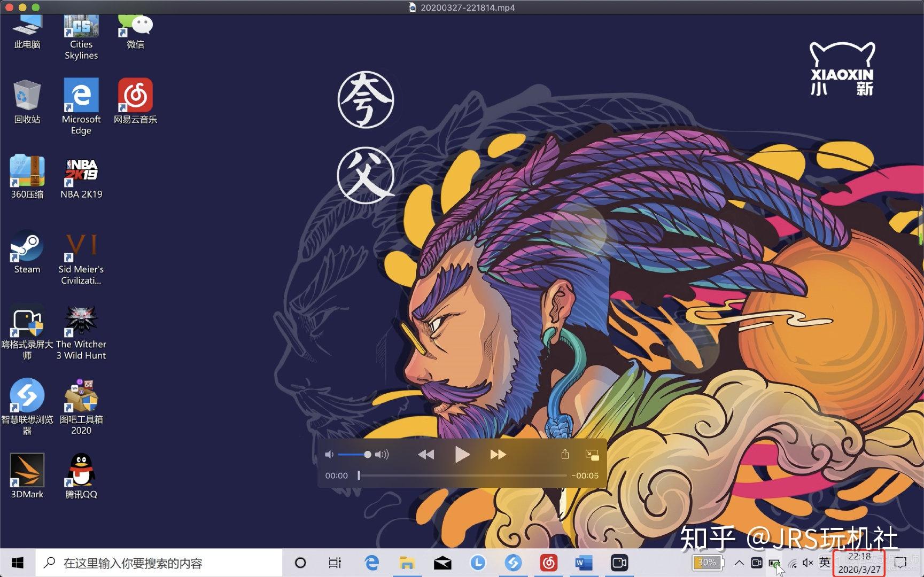Click the video timeline scrubber bar

(x=462, y=475)
